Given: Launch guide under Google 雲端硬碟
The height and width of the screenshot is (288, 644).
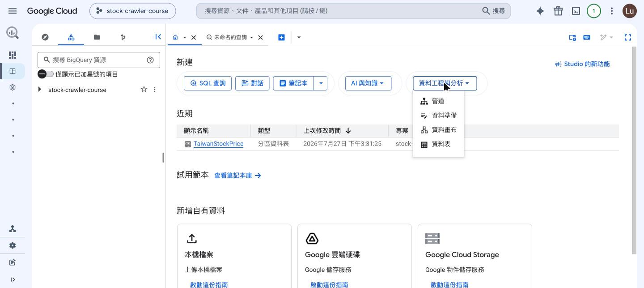Looking at the screenshot, I should coord(329,284).
